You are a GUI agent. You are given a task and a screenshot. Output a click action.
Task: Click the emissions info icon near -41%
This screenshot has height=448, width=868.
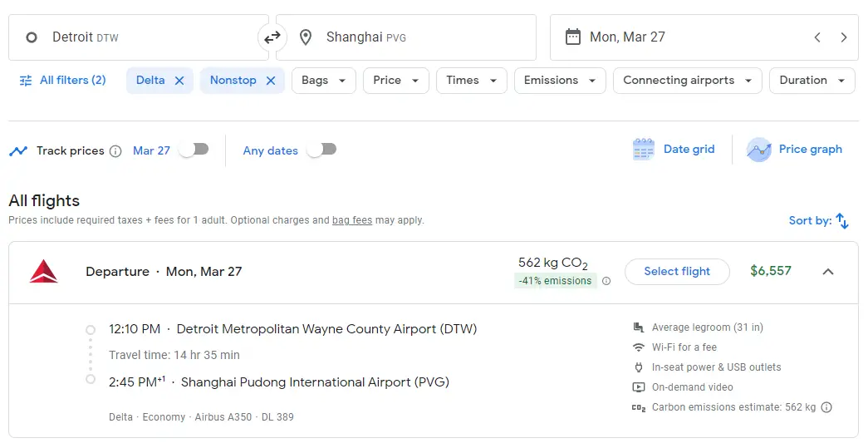point(606,281)
